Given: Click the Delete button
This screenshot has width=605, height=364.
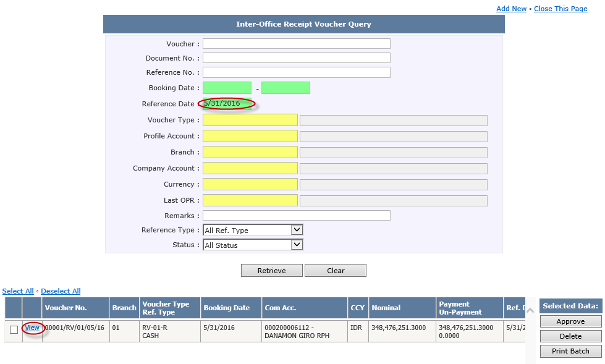Looking at the screenshot, I should click(570, 336).
